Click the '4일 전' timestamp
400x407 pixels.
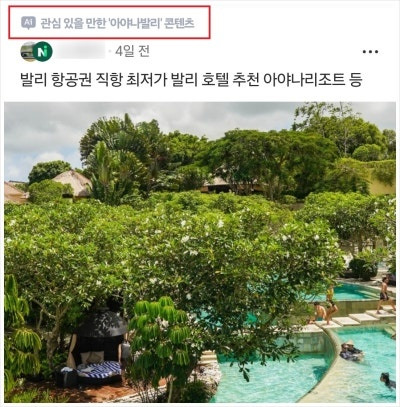[x=132, y=52]
